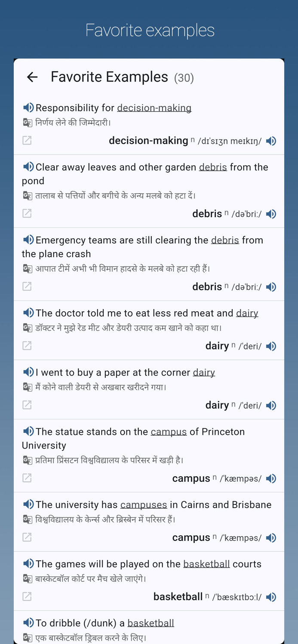The image size is (298, 644).
Task: Play the campuses in Cairns example audio
Action: (x=28, y=504)
